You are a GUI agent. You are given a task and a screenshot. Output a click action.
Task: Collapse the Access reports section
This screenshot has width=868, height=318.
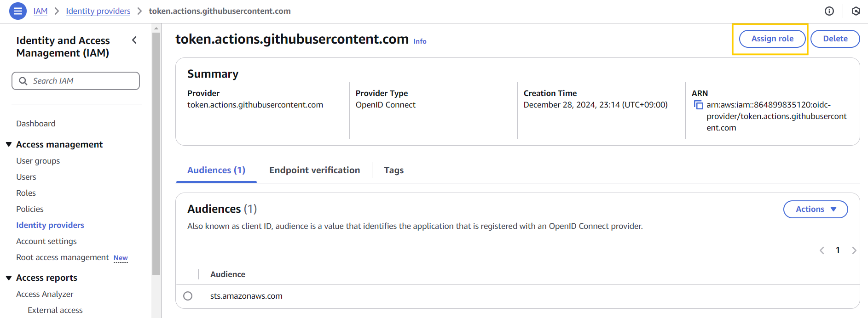coord(9,278)
